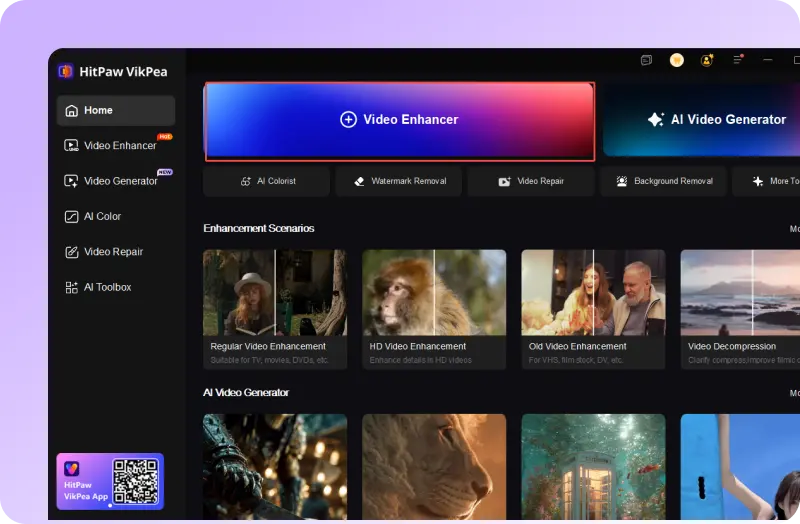This screenshot has width=800, height=524.
Task: Minimize the HitPaw VikPea window
Action: (x=767, y=60)
